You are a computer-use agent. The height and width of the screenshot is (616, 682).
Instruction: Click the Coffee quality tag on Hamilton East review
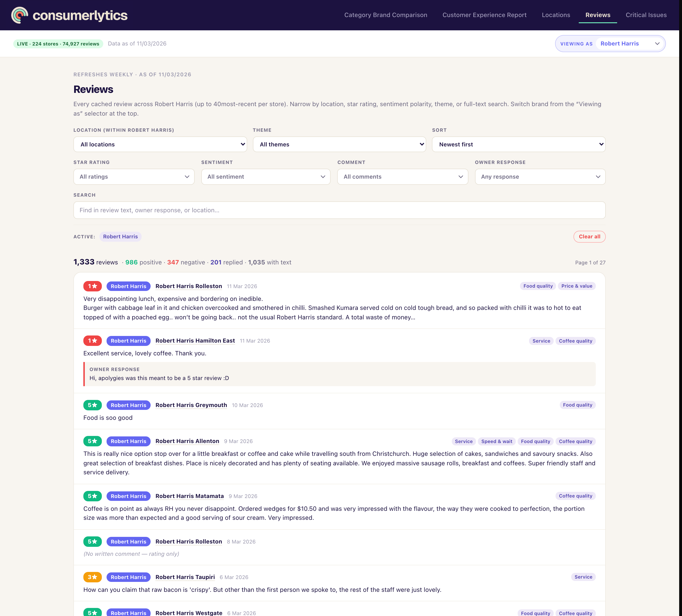(x=575, y=341)
